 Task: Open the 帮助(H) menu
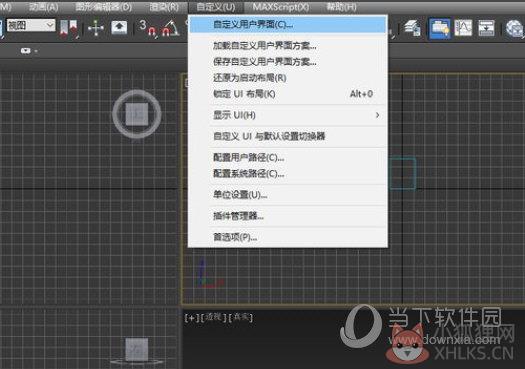pos(341,7)
